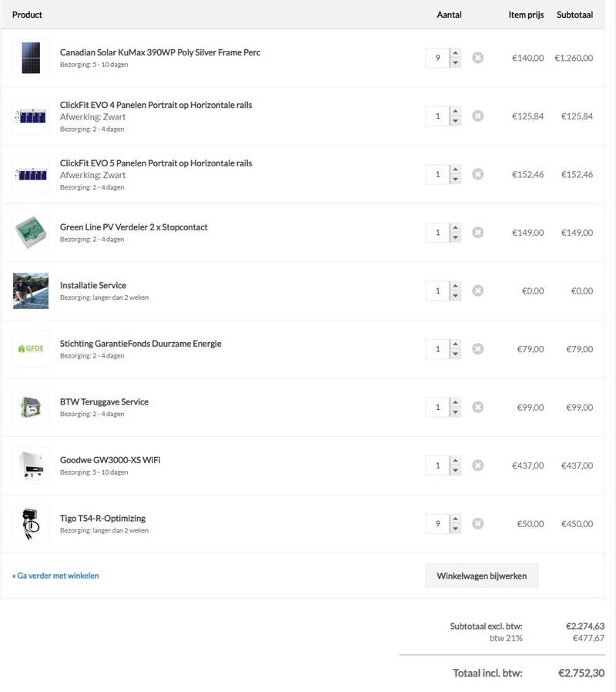616x692 pixels.
Task: Follow Ga verder met winkelen link
Action: [55, 576]
